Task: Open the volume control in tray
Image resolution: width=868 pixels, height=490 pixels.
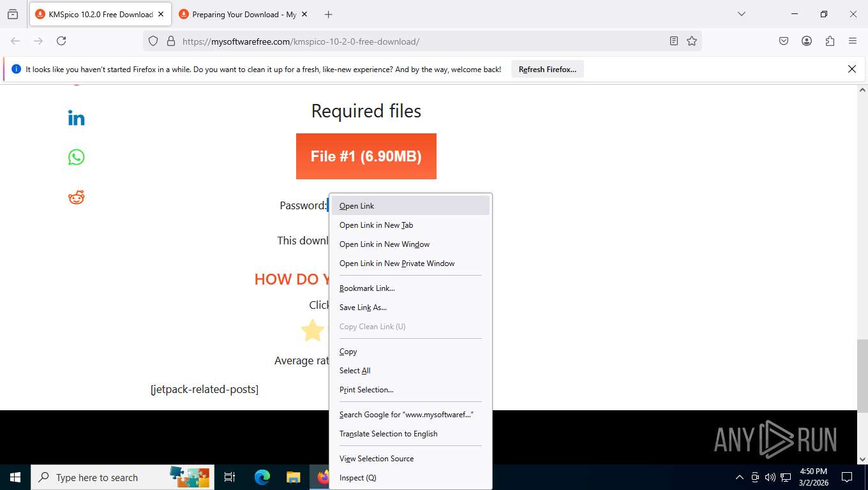Action: (x=770, y=477)
